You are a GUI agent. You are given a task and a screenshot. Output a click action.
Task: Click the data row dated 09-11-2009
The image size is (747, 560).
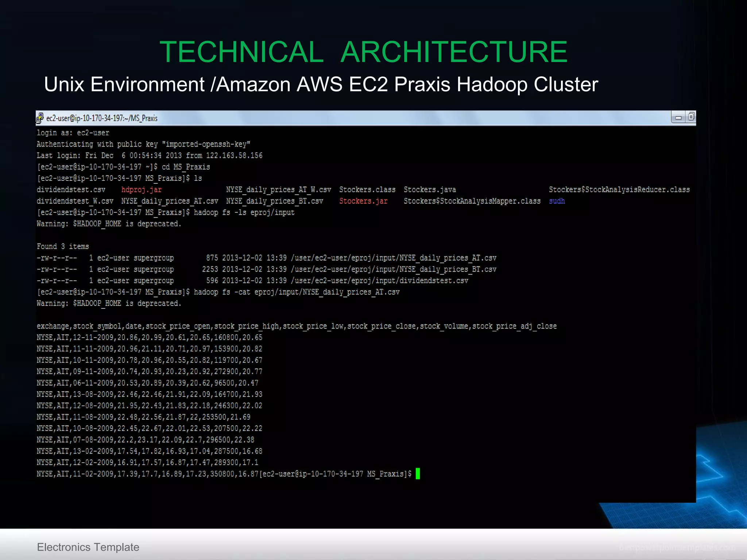coord(150,372)
